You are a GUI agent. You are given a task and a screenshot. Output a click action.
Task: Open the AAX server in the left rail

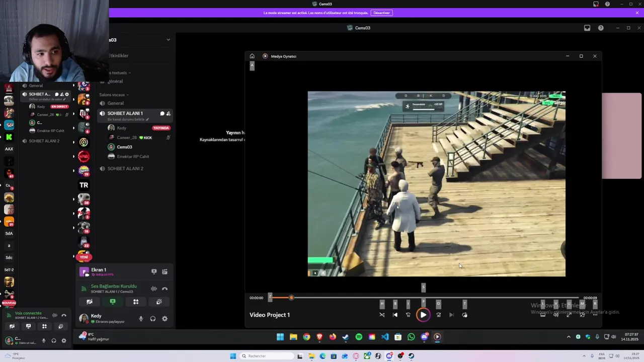pyautogui.click(x=9, y=149)
